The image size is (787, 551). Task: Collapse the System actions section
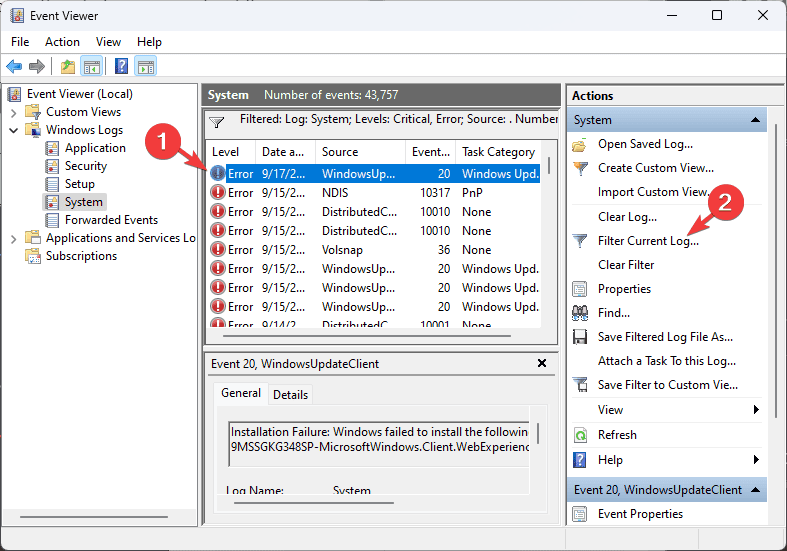(755, 120)
